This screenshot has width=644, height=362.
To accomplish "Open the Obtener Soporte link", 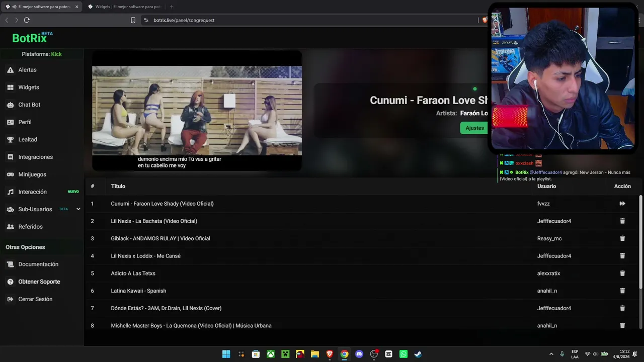I will tap(39, 282).
